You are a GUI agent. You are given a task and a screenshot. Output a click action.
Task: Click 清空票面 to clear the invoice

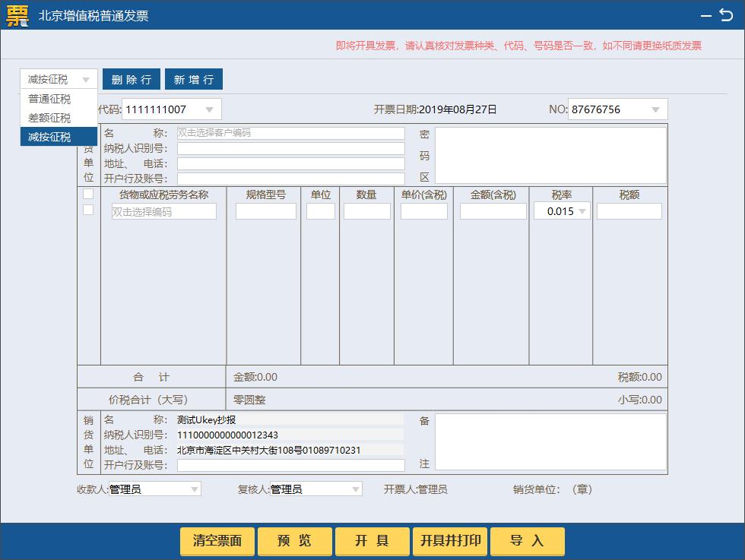216,541
